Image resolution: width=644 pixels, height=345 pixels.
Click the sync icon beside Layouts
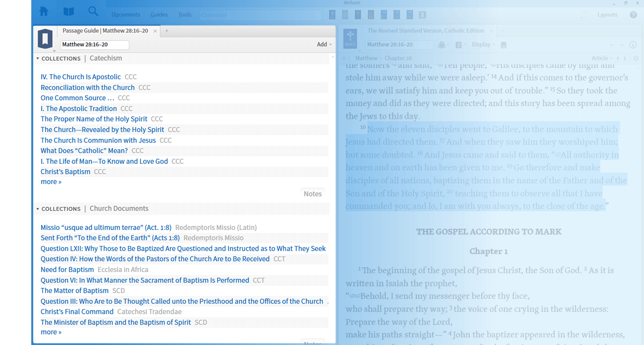583,15
